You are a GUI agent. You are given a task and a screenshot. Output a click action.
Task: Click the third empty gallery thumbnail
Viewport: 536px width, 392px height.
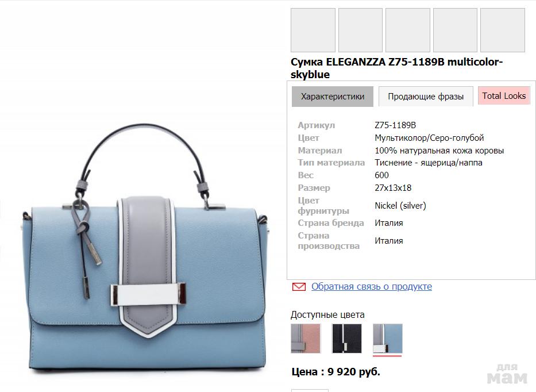(408, 30)
